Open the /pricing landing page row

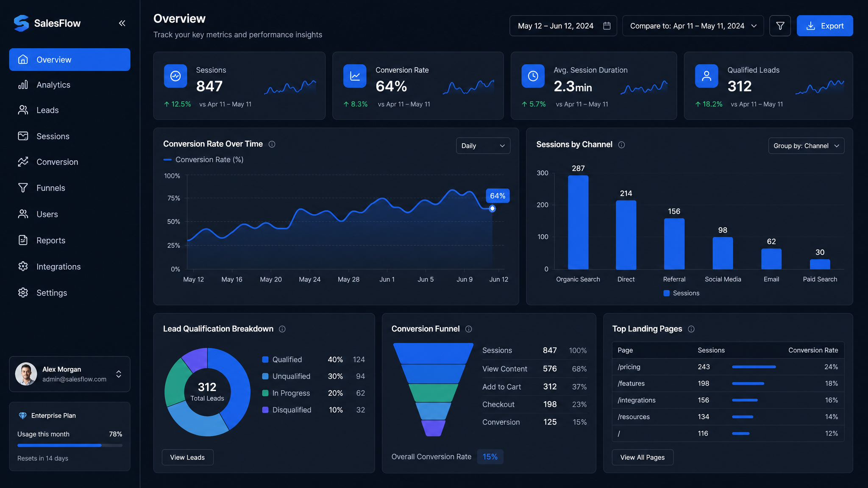pos(728,367)
